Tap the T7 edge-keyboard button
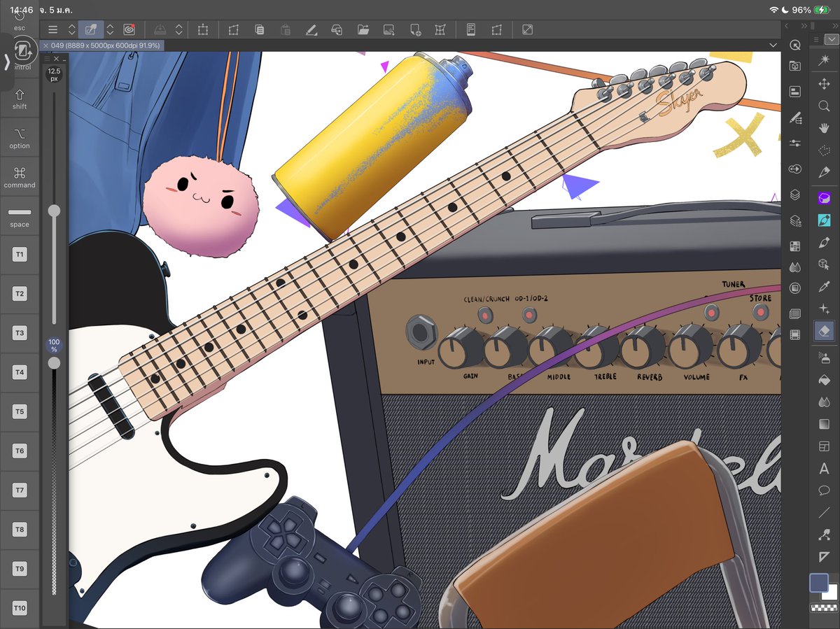 click(20, 490)
